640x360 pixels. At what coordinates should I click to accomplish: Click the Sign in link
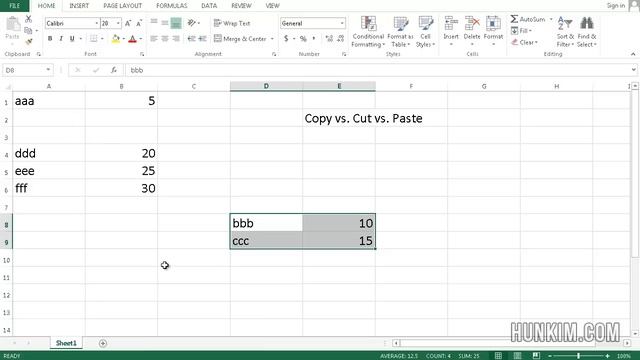click(x=616, y=5)
